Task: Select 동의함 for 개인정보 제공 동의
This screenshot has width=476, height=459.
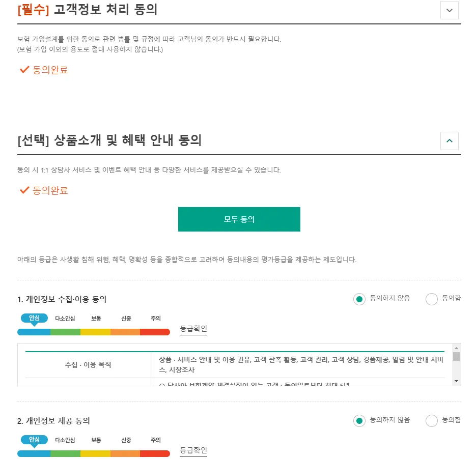Action: (x=432, y=420)
